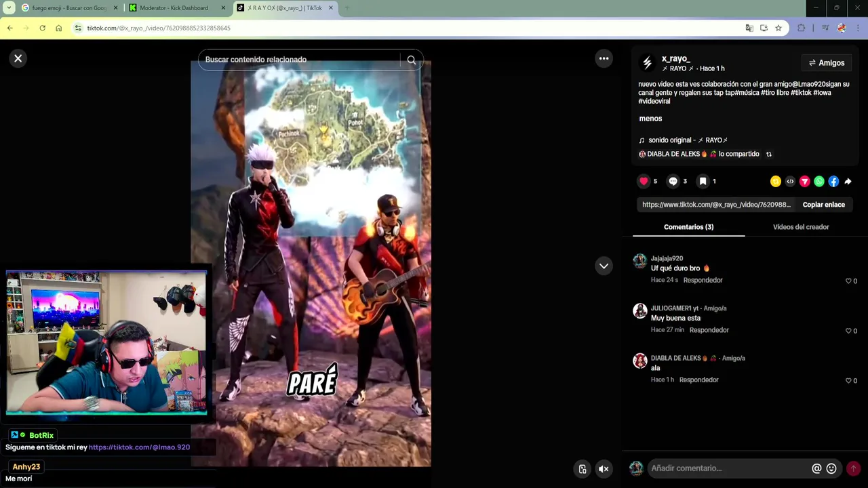Like the 'Muy buena esta' comment

coord(848,331)
